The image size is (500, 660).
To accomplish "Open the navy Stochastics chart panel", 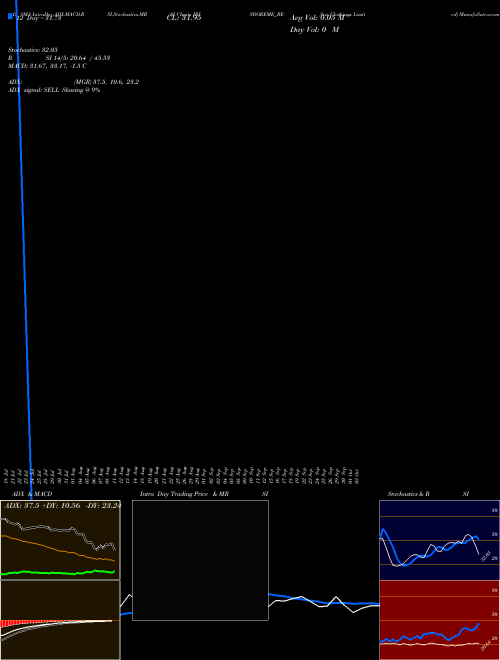I will [439, 540].
